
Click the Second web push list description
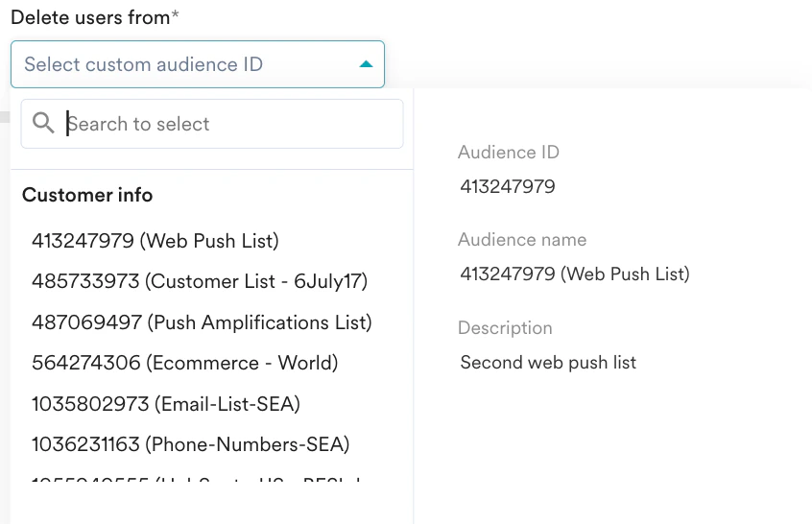[x=548, y=363]
